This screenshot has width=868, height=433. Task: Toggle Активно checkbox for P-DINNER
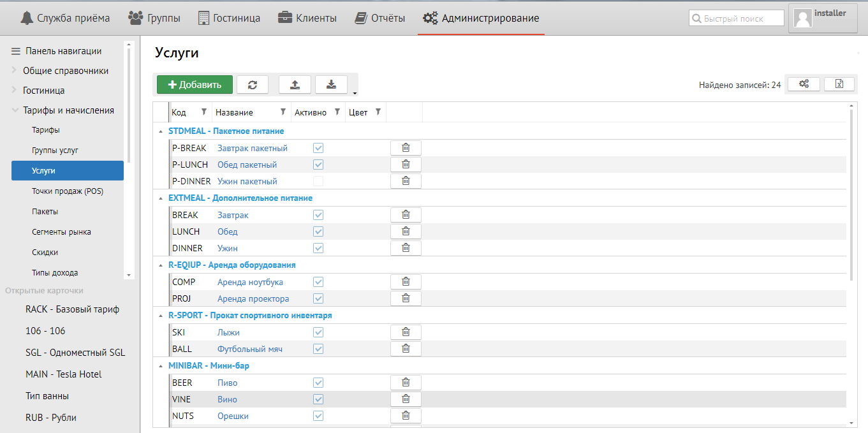click(x=318, y=181)
